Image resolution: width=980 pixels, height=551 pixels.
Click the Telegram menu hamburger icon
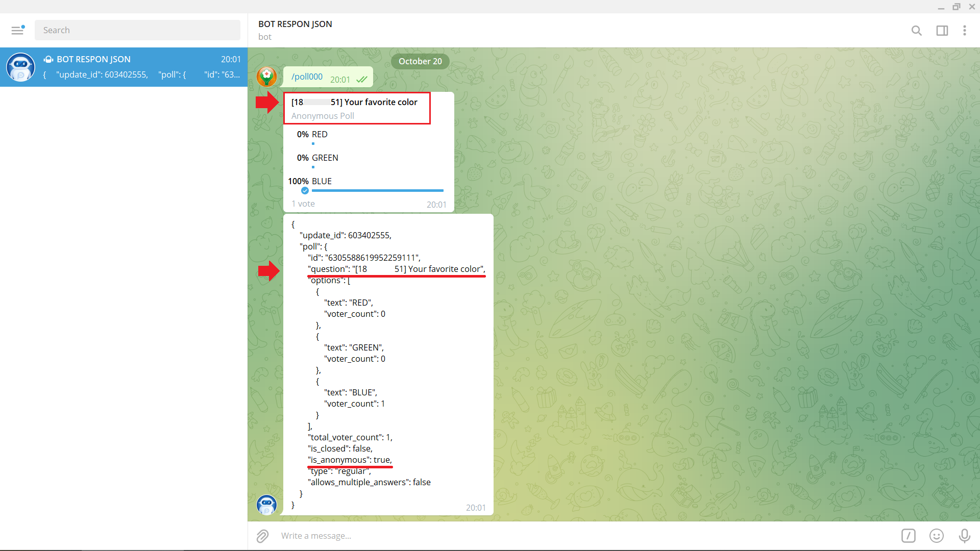coord(17,30)
